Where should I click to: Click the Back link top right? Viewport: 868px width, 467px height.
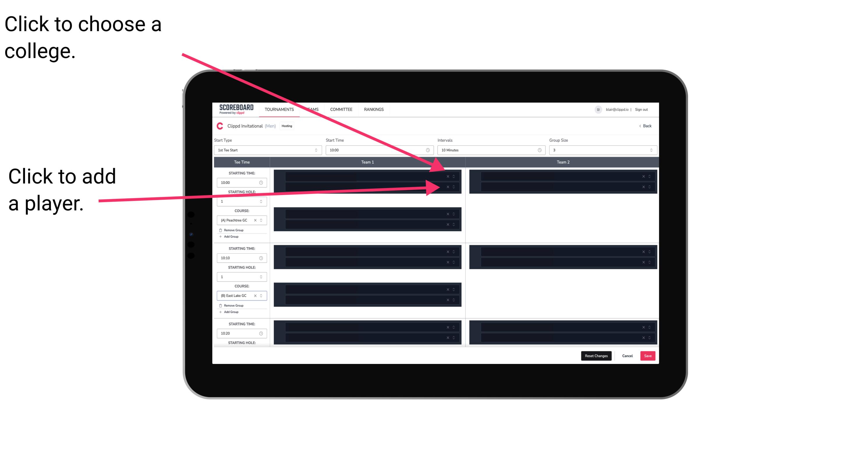(646, 125)
